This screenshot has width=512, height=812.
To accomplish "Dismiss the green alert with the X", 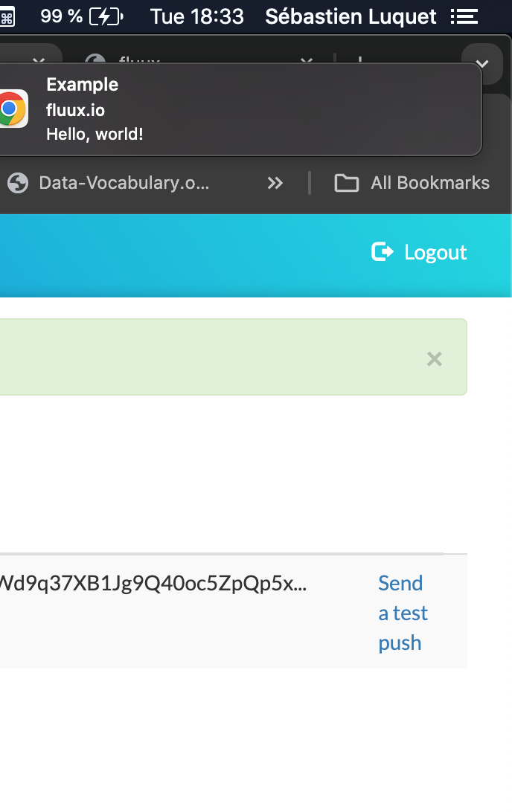I will [x=434, y=358].
